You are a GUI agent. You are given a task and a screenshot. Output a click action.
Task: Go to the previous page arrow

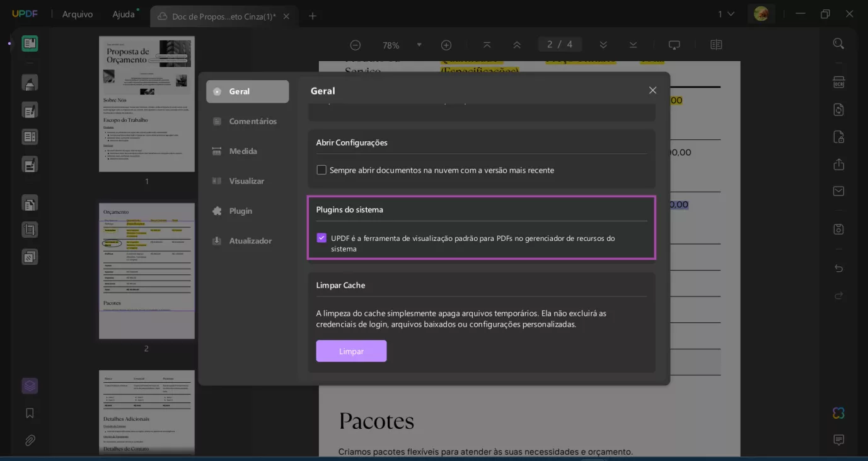(x=517, y=45)
